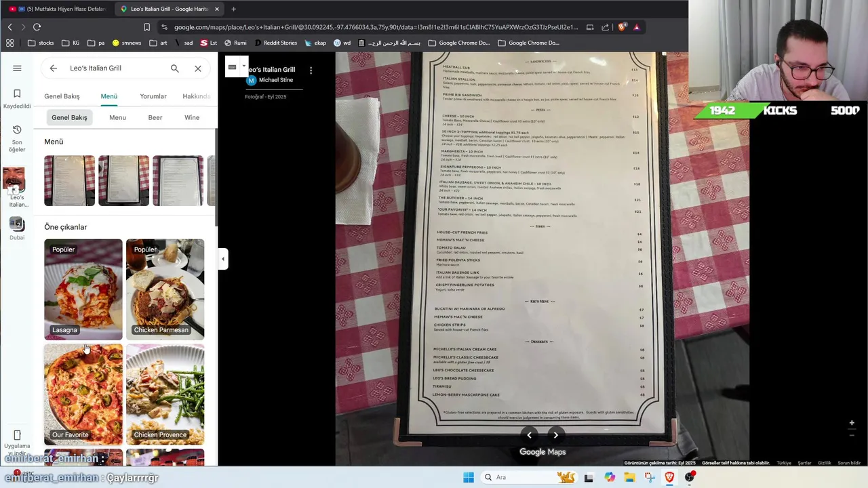
Task: Open the browser apps grid icon
Action: (x=9, y=43)
